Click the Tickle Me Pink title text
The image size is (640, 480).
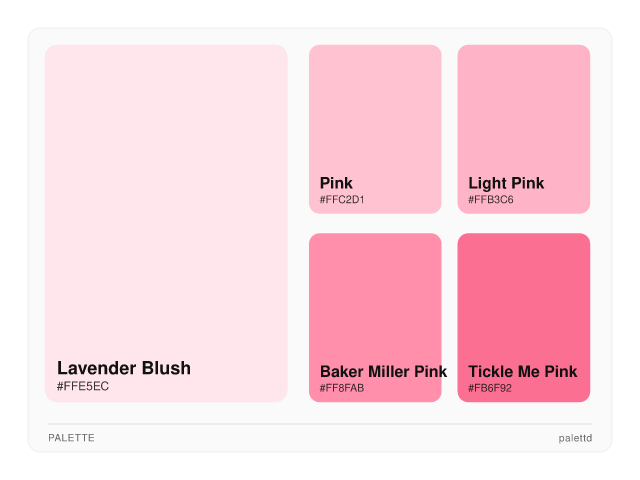[522, 372]
